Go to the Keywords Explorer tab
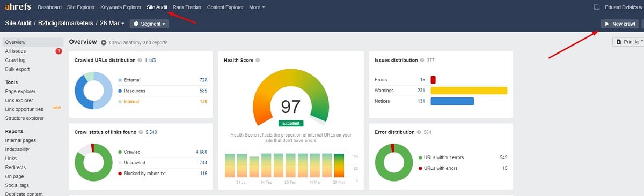 [121, 7]
